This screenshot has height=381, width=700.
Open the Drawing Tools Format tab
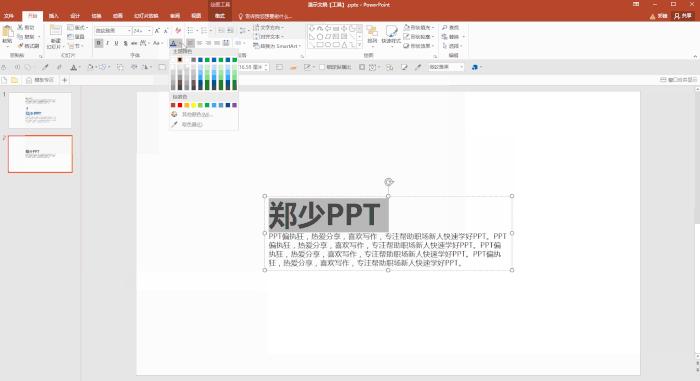(220, 16)
